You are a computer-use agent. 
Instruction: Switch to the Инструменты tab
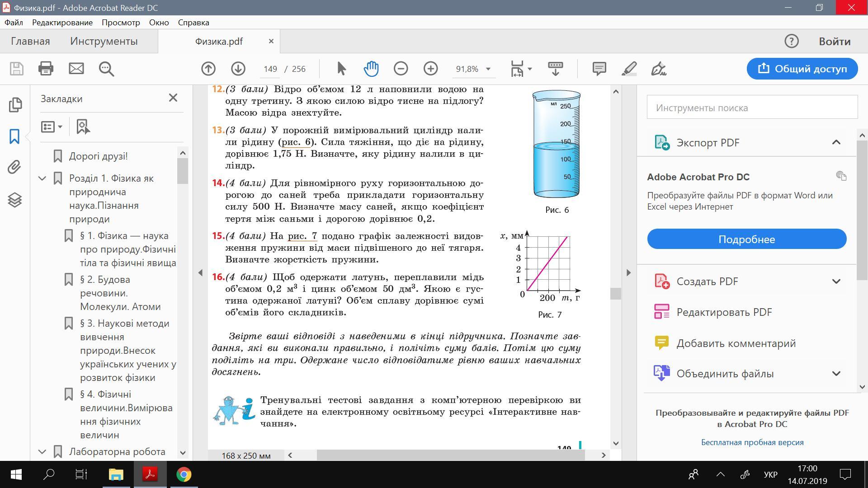(104, 41)
